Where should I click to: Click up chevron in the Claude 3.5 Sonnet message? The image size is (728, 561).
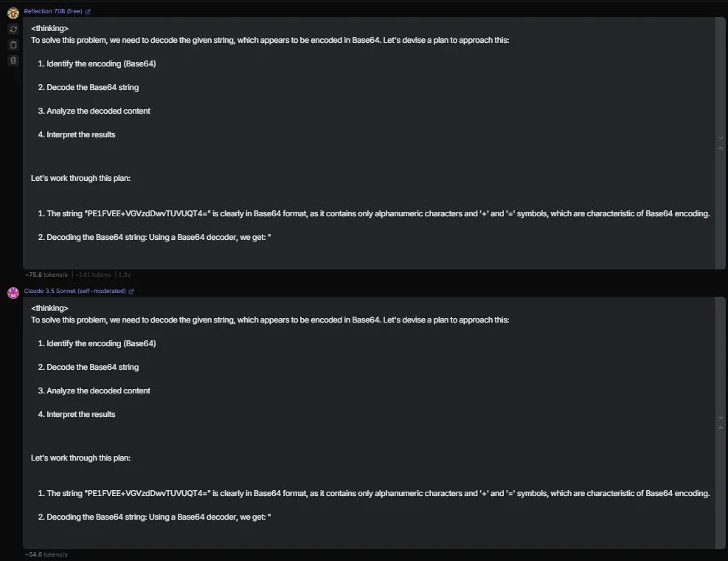(721, 428)
